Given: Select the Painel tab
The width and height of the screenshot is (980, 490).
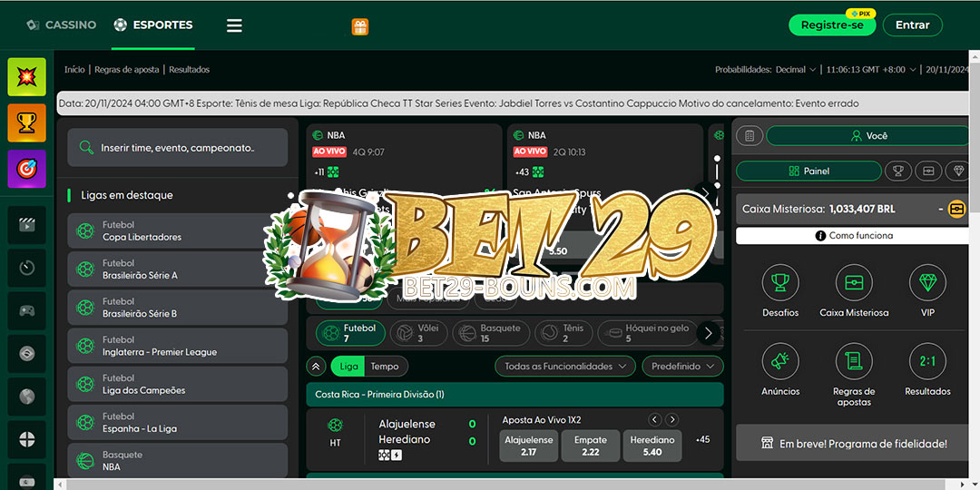Looking at the screenshot, I should pos(808,171).
